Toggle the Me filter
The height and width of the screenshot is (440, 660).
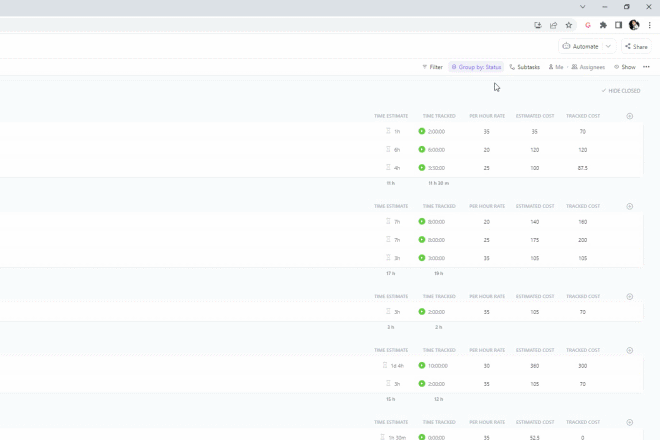tap(556, 67)
